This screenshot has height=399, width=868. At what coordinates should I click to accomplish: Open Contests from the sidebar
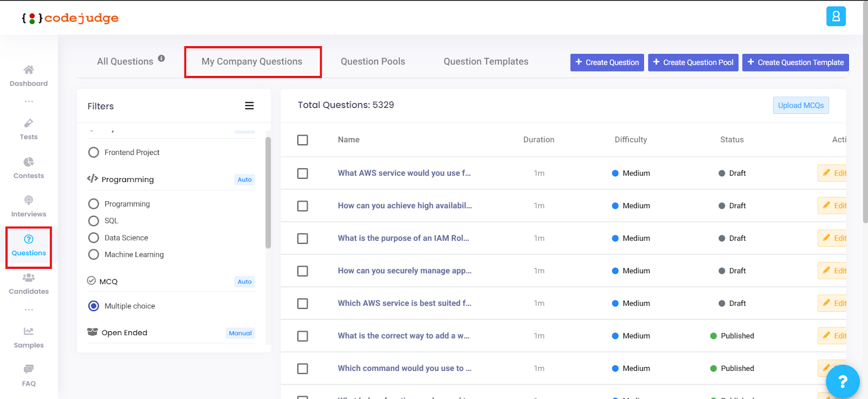(29, 168)
